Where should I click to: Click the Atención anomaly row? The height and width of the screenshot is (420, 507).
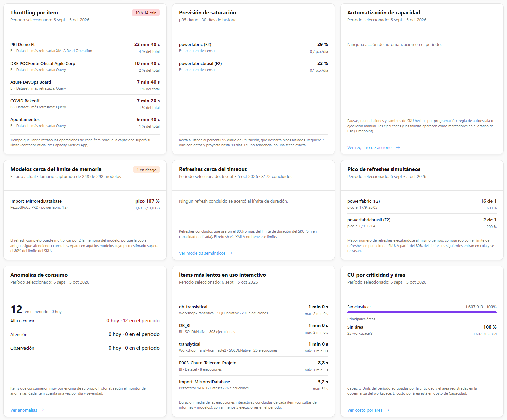[x=85, y=334]
